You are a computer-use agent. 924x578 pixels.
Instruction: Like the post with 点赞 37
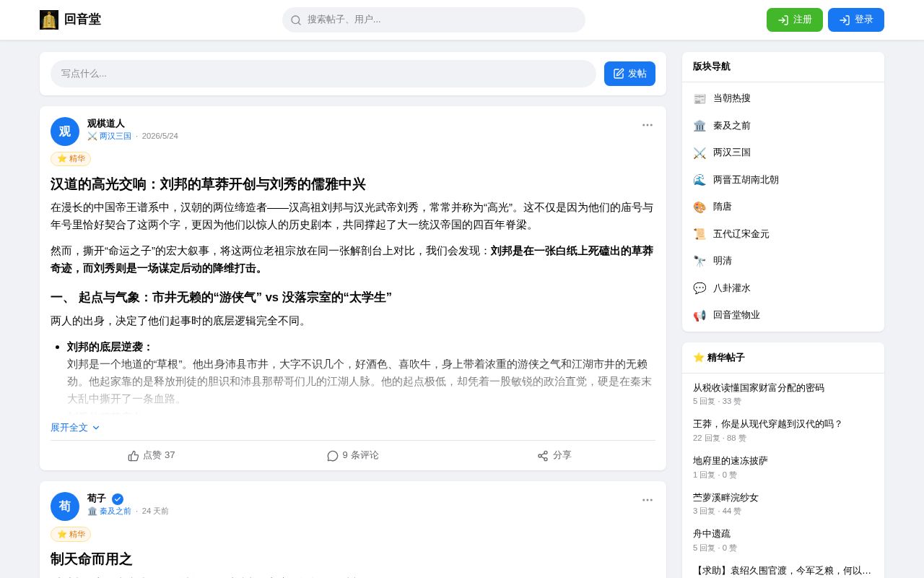tap(152, 455)
